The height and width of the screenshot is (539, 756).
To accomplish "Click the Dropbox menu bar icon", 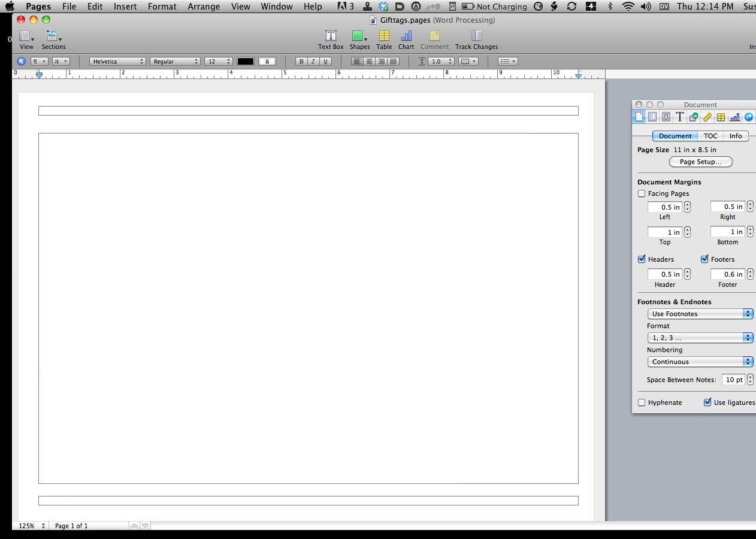I will pyautogui.click(x=384, y=7).
